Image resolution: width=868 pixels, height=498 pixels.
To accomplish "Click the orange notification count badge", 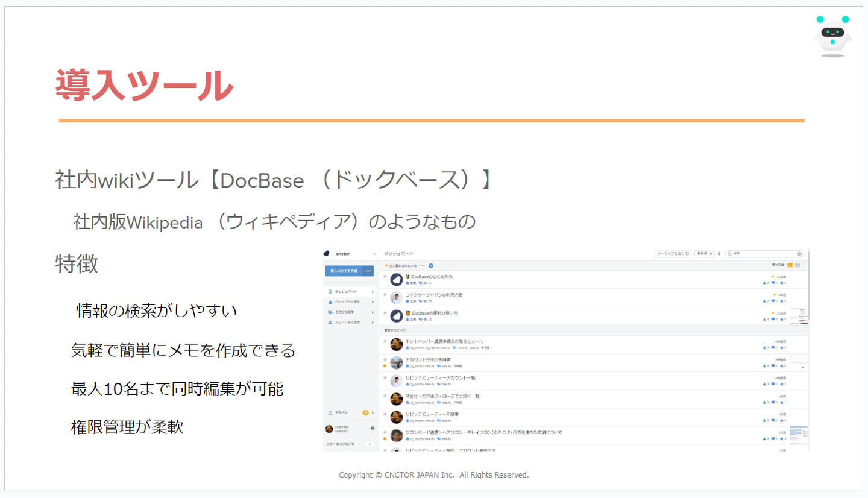I will coord(365,412).
